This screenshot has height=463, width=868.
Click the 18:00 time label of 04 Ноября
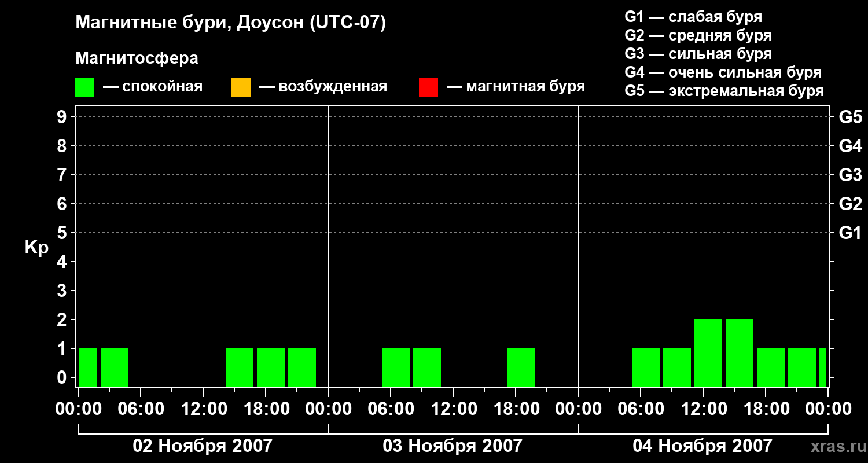click(x=766, y=409)
